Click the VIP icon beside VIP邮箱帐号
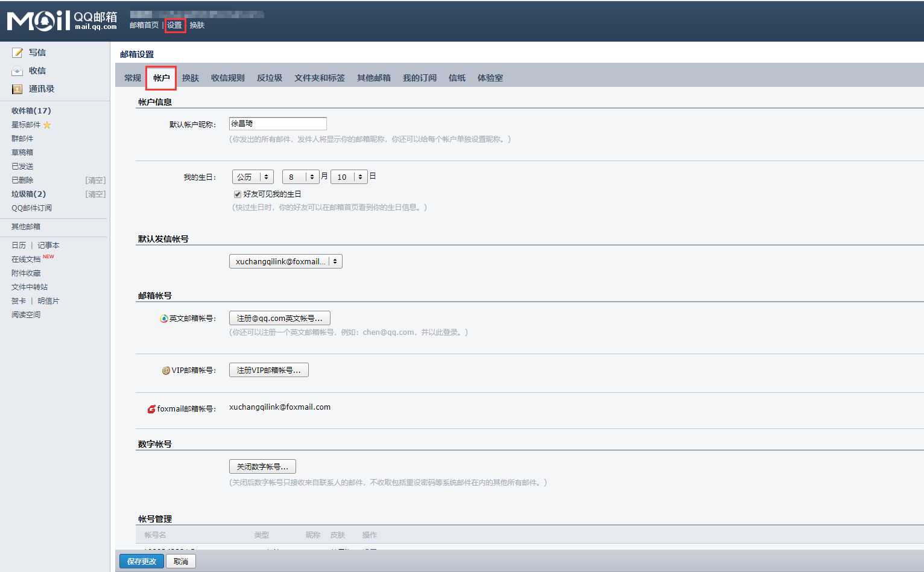924x572 pixels. 166,370
